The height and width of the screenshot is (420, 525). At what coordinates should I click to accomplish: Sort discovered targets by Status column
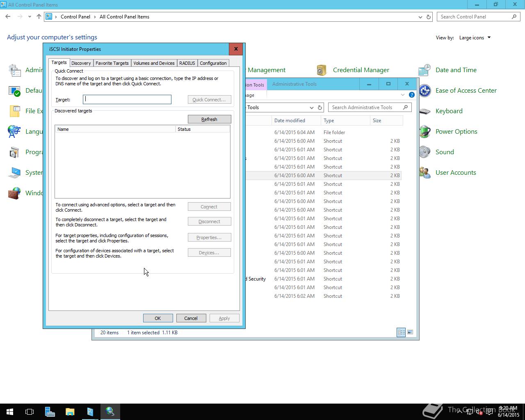point(203,129)
